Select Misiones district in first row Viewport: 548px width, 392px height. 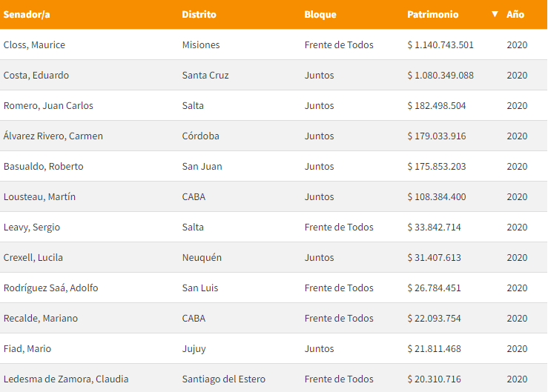coord(200,44)
